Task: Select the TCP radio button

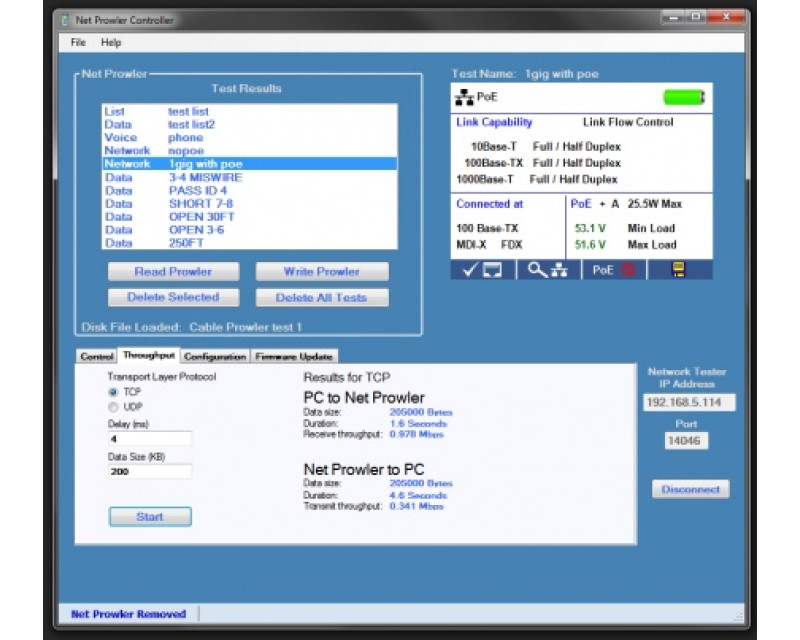Action: click(112, 393)
